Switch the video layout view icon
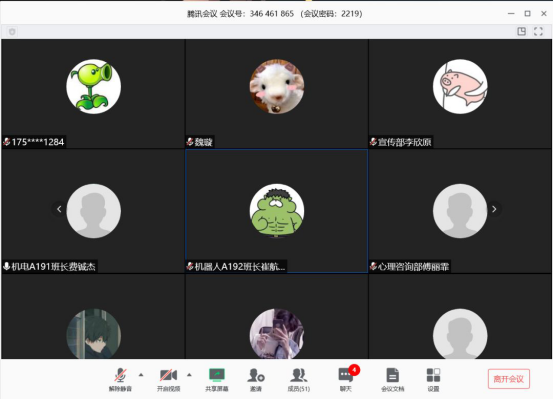Screen dimensions: 553x399 521,31
